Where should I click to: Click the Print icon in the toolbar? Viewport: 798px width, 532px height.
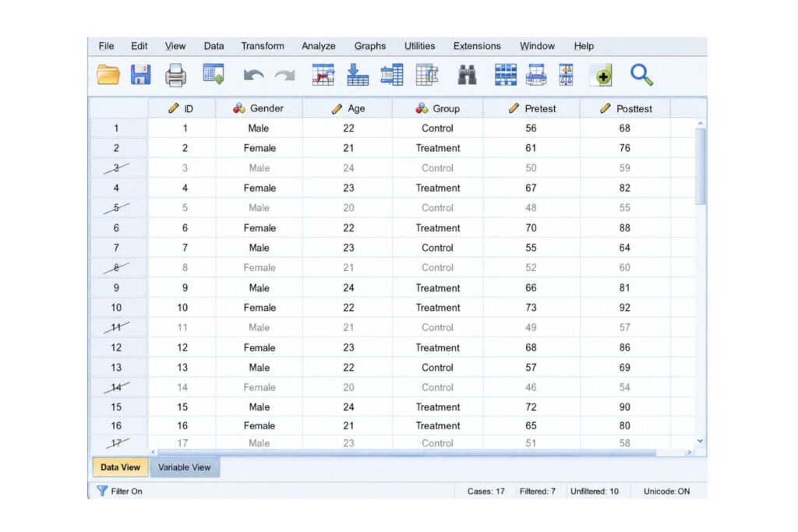(x=175, y=76)
